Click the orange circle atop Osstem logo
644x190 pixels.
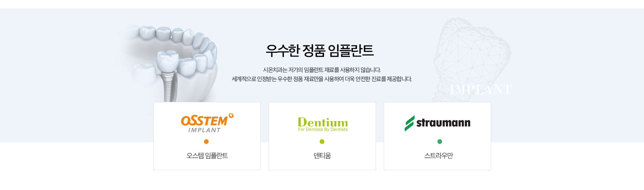(x=231, y=115)
